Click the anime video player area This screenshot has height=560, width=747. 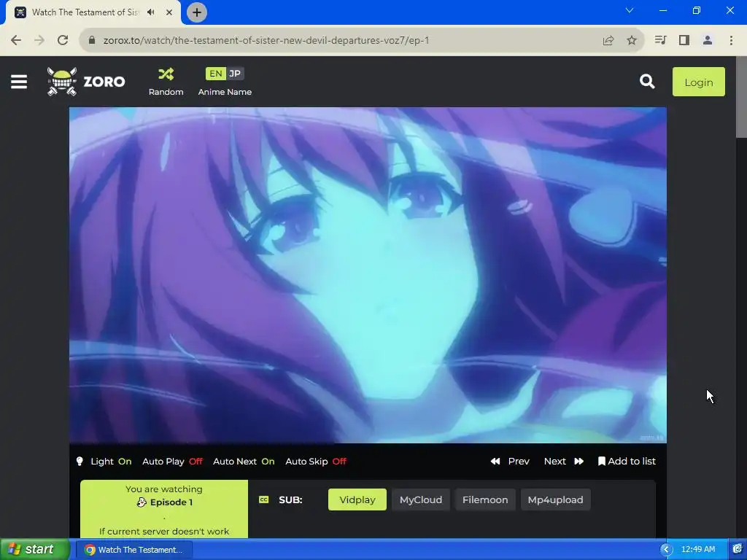368,275
